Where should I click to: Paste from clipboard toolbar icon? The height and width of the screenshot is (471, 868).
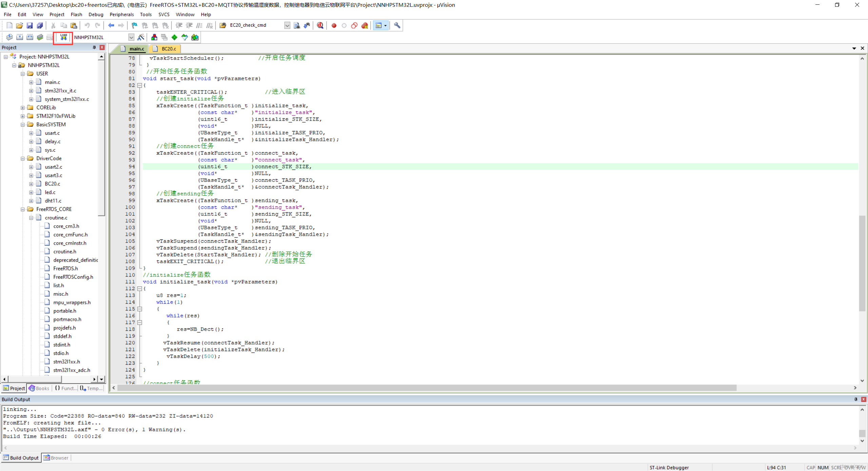coord(74,25)
